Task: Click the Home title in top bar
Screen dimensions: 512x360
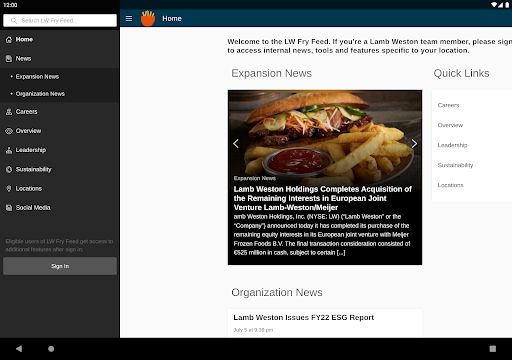Action: (x=172, y=19)
